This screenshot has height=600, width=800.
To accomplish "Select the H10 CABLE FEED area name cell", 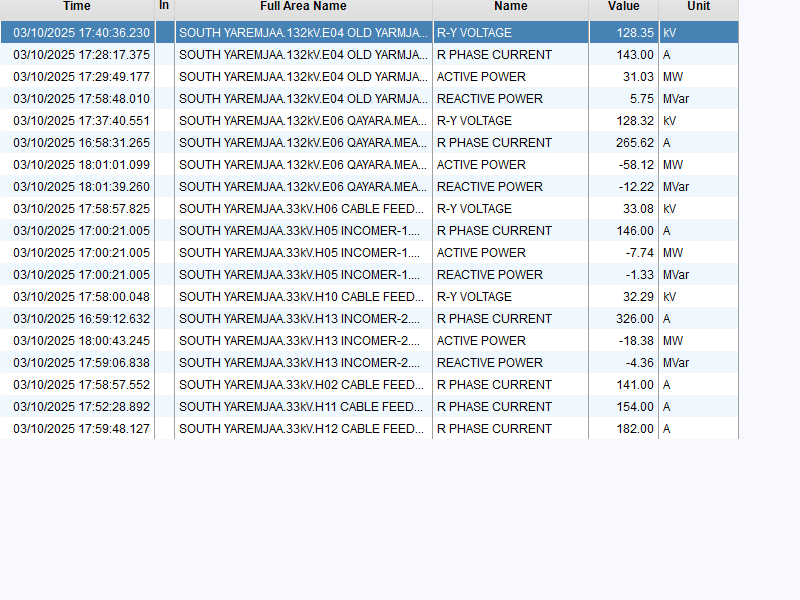I will pos(304,296).
